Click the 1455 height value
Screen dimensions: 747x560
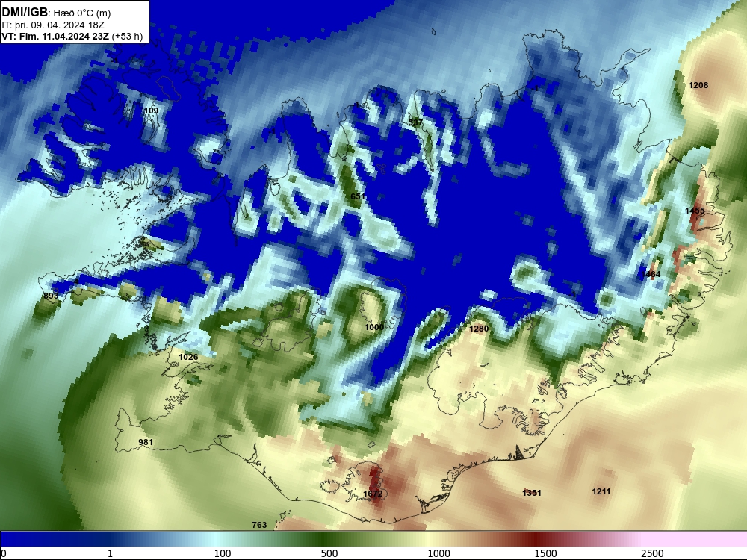695,211
